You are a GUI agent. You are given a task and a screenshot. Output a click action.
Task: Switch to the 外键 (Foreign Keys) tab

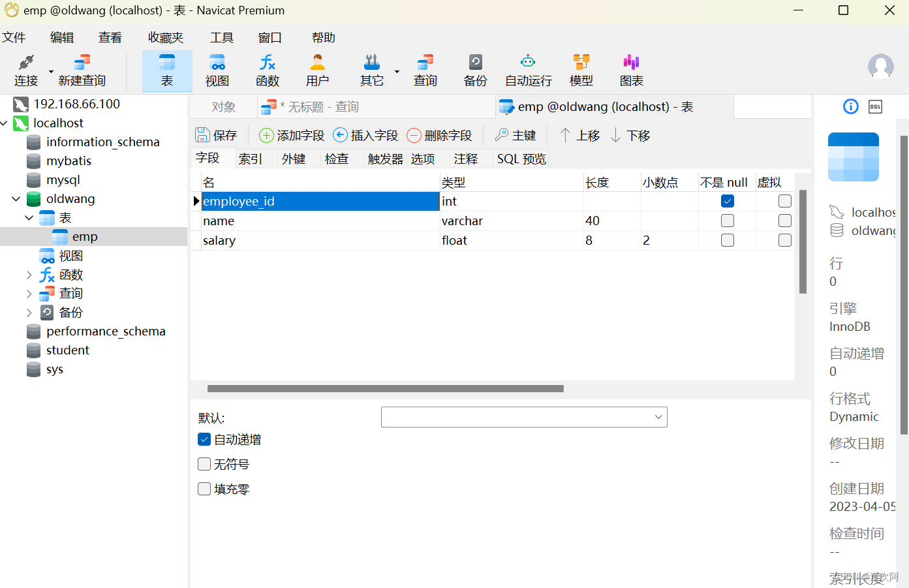294,159
